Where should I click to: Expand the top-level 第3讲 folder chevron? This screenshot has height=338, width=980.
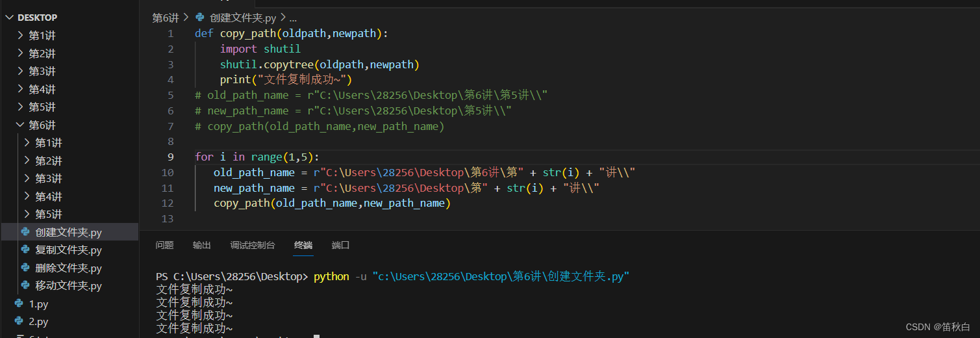coord(20,71)
